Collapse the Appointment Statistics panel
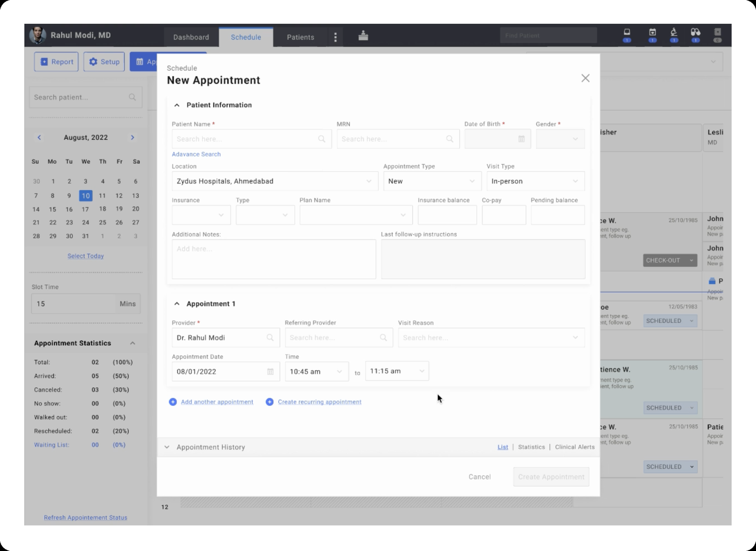This screenshot has height=551, width=756. [132, 344]
